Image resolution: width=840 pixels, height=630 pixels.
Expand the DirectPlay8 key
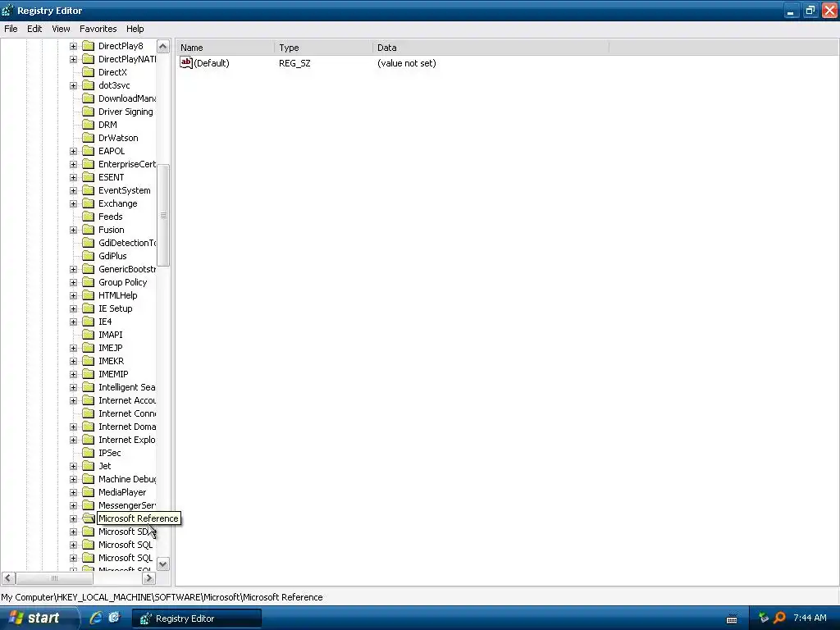73,46
